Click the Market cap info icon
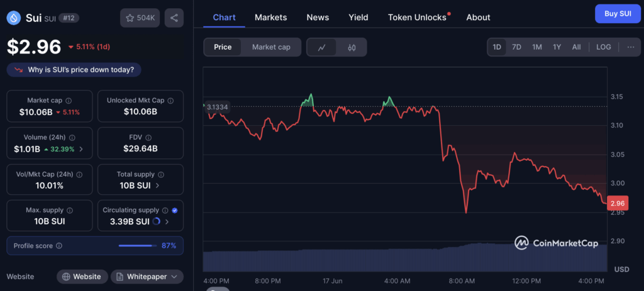This screenshot has height=291, width=644. tap(69, 101)
